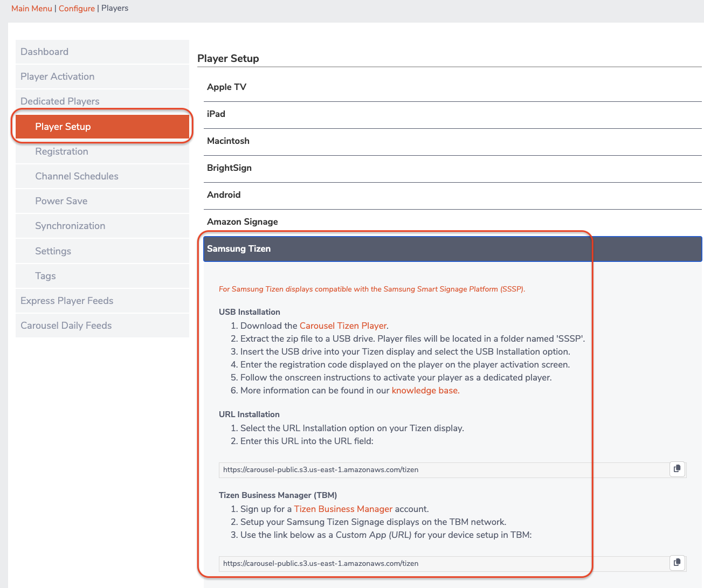
Task: Copy the TBM Custom App URL with copy icon
Action: coord(677,563)
